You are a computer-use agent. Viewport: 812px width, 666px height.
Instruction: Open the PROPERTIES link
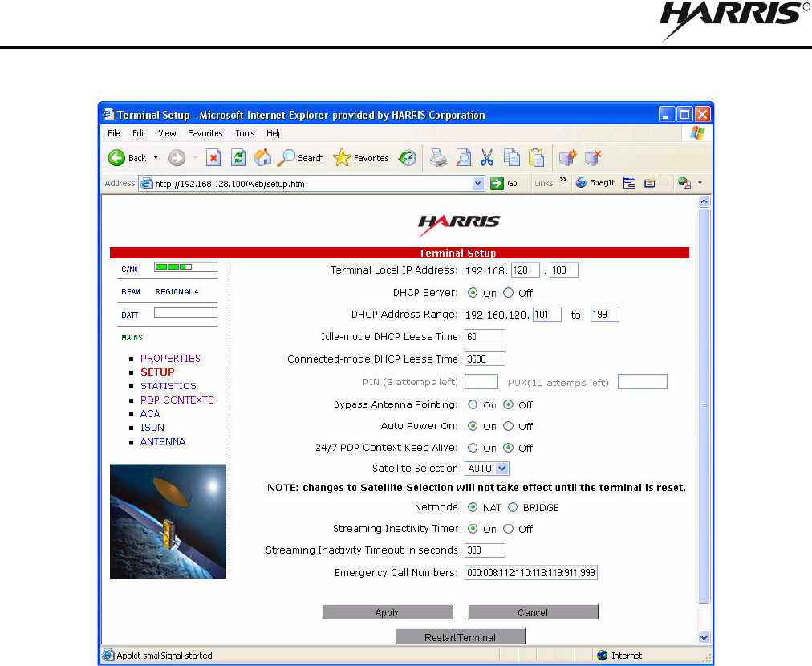170,359
